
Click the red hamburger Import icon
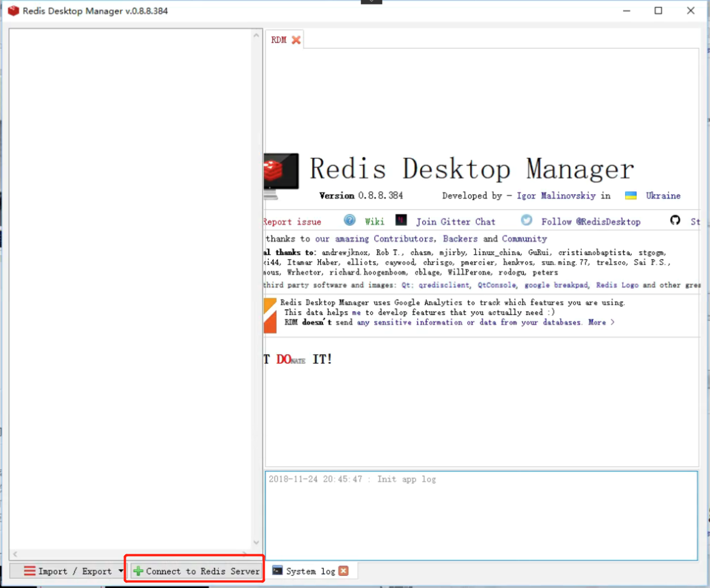[x=30, y=571]
